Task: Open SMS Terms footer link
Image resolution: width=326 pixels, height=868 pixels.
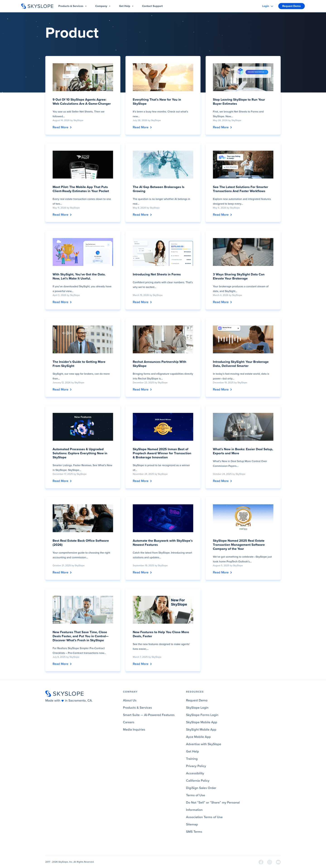Action: click(x=194, y=832)
